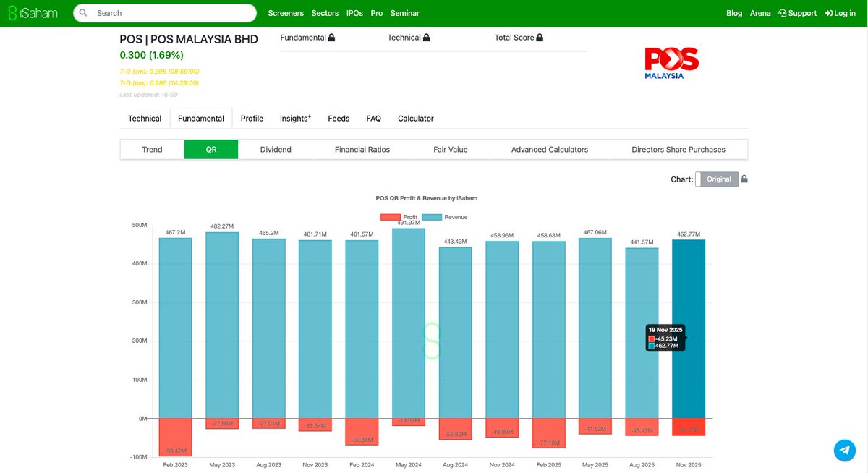The width and height of the screenshot is (868, 473).
Task: Switch to the Profile tab
Action: pyautogui.click(x=252, y=119)
